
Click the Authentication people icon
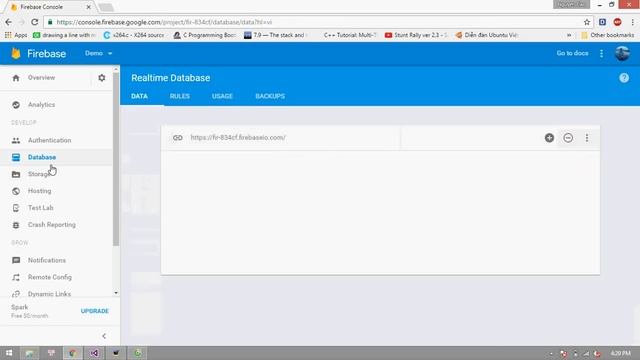click(x=16, y=140)
